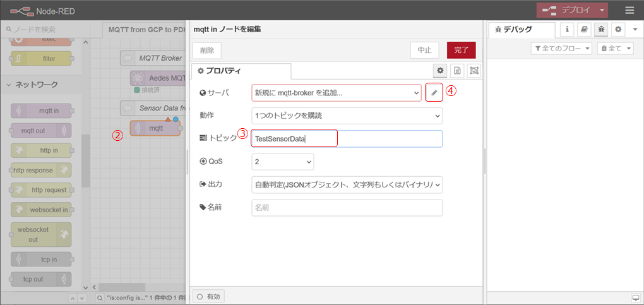
Task: Open the node appearance settings icon
Action: pos(474,71)
